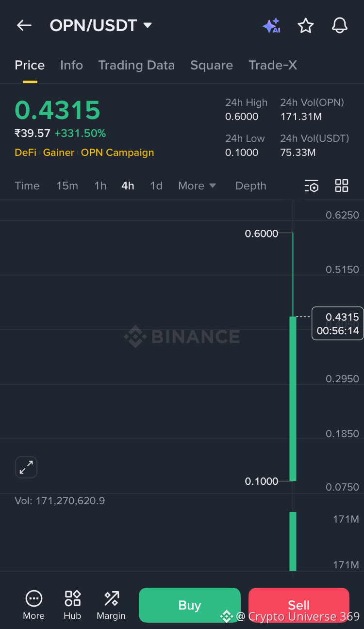This screenshot has width=364, height=629.
Task: Open chart indicator settings icon
Action: click(312, 186)
